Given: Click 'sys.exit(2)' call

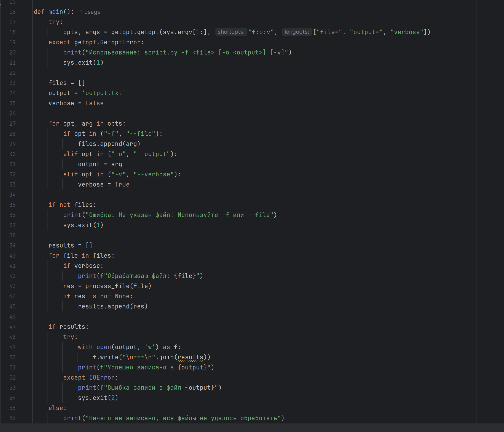Looking at the screenshot, I should point(98,398).
